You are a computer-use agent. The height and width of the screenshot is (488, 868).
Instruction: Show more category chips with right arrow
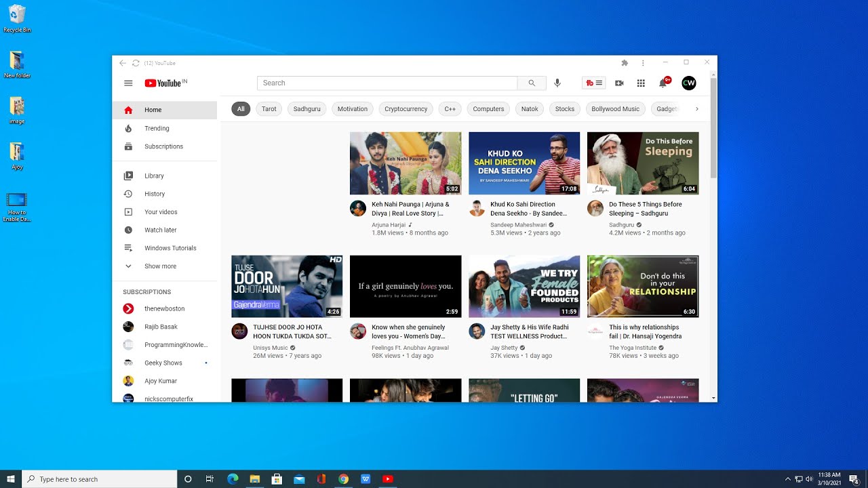(696, 109)
